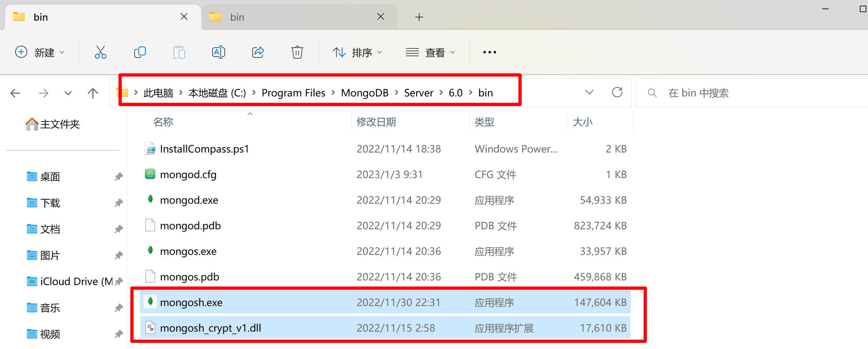Select the mongod.exe file name

(189, 200)
